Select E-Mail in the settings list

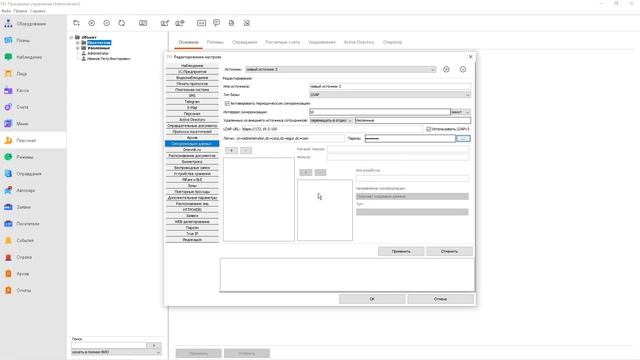pos(192,108)
